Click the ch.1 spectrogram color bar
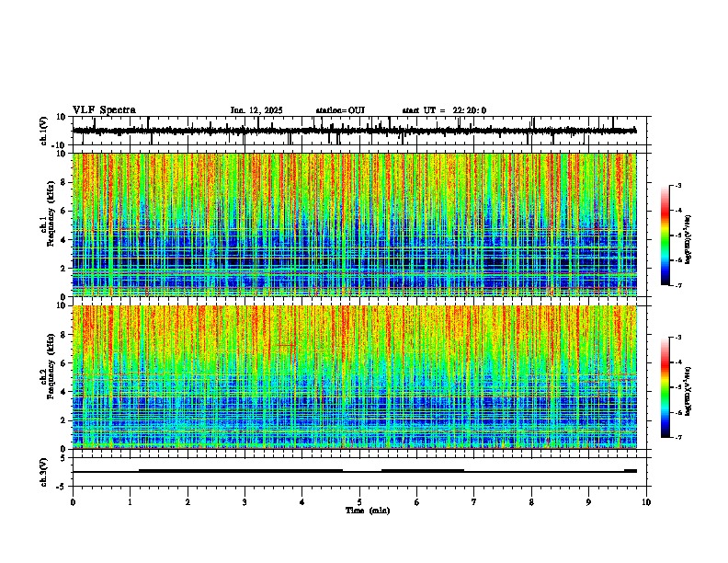 tap(665, 236)
